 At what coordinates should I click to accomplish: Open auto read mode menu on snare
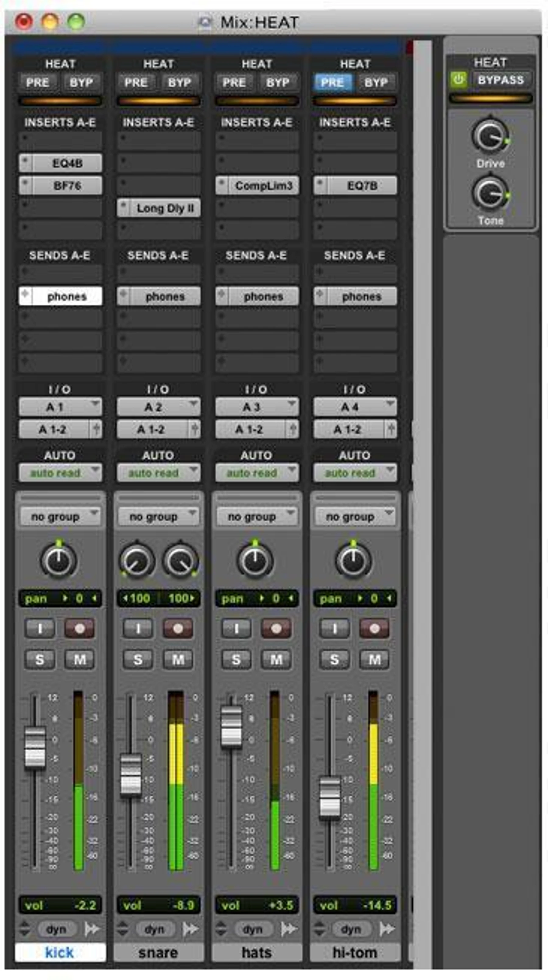[x=159, y=473]
